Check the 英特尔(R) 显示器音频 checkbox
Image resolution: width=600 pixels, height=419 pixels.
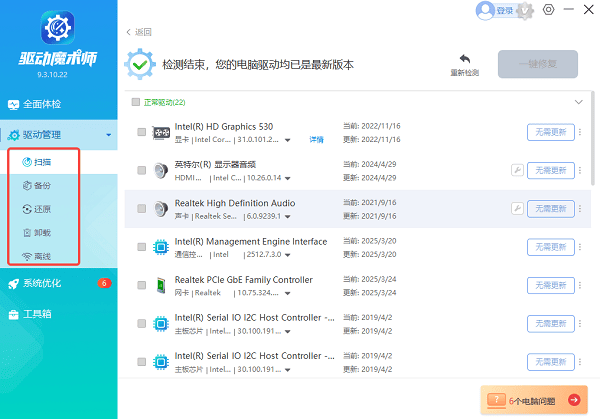tap(142, 170)
